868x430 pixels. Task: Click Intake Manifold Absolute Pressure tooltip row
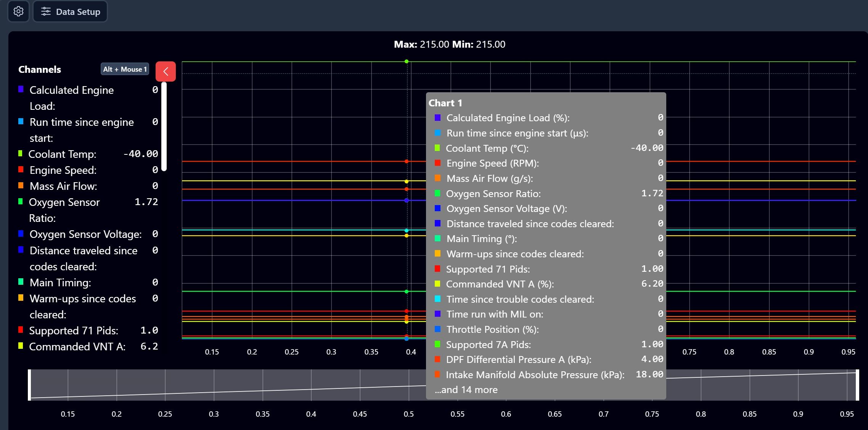[x=549, y=375]
